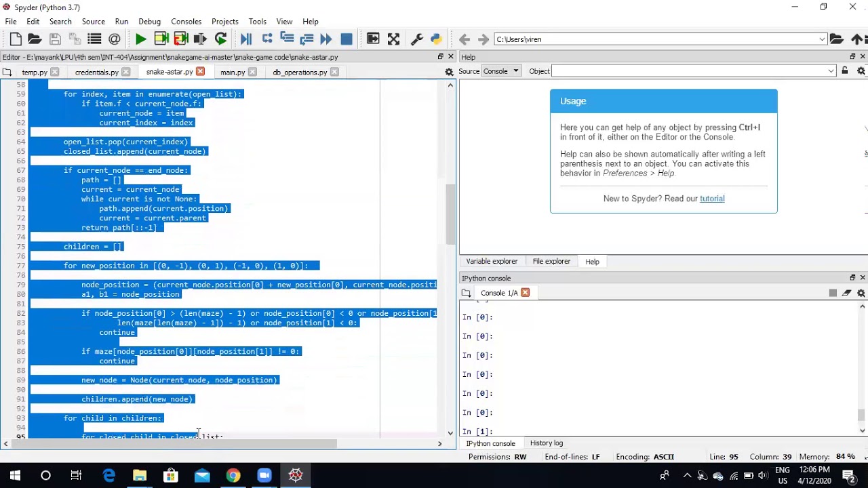Image resolution: width=868 pixels, height=488 pixels.
Task: Close the temp.py tab
Action: (54, 72)
